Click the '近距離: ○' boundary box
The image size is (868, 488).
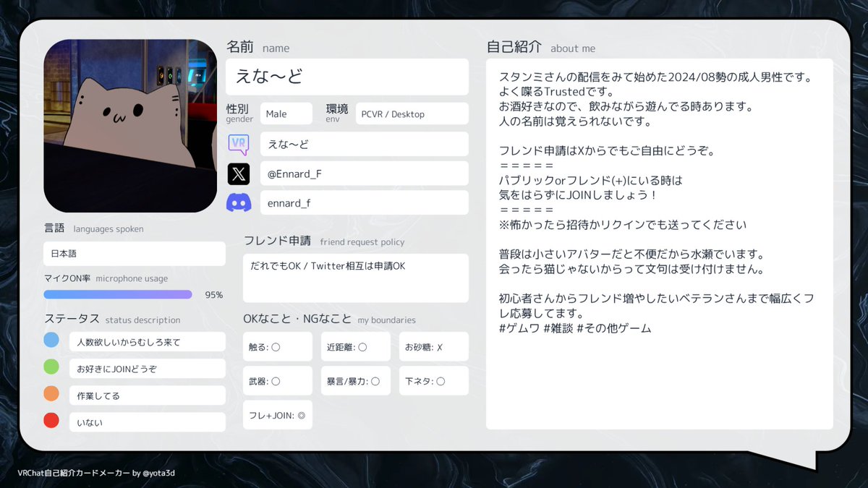pyautogui.click(x=356, y=346)
